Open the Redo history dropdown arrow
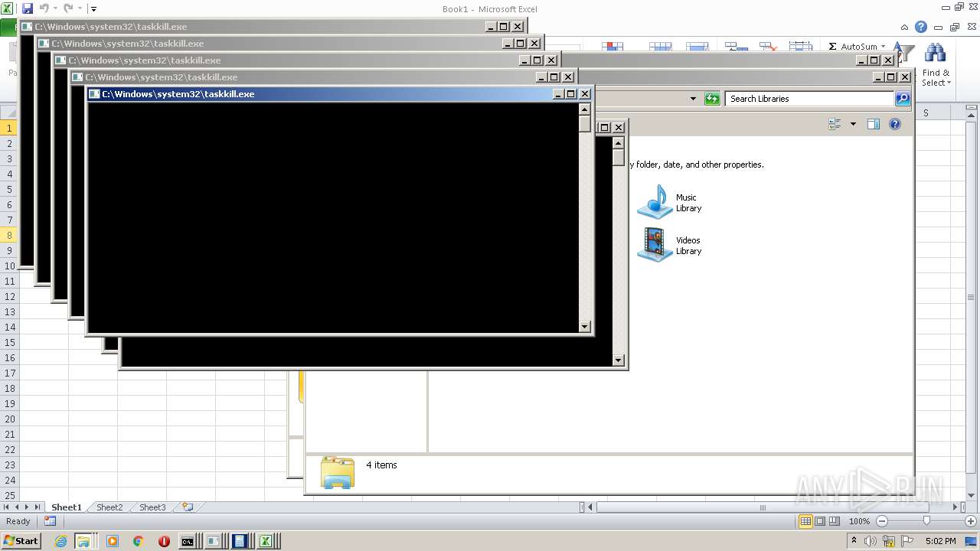Screen dimensions: 980x551 [x=80, y=9]
